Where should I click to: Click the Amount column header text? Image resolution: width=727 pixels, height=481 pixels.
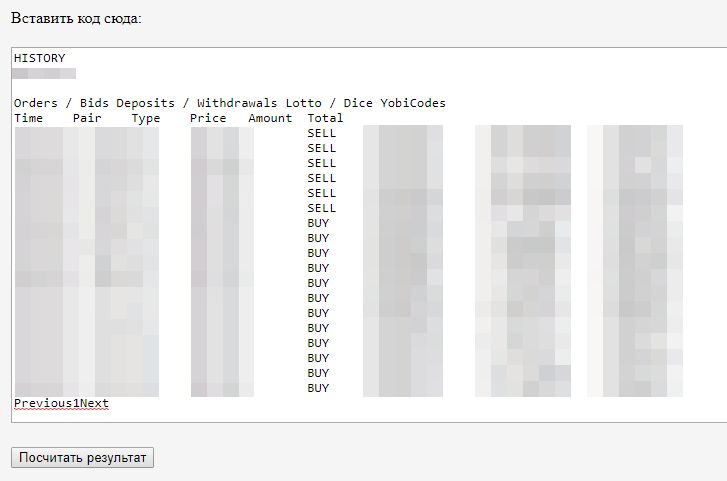pos(270,118)
